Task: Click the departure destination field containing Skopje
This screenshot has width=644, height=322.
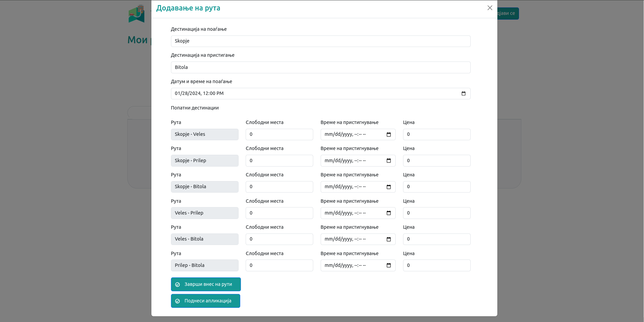Action: (x=320, y=41)
